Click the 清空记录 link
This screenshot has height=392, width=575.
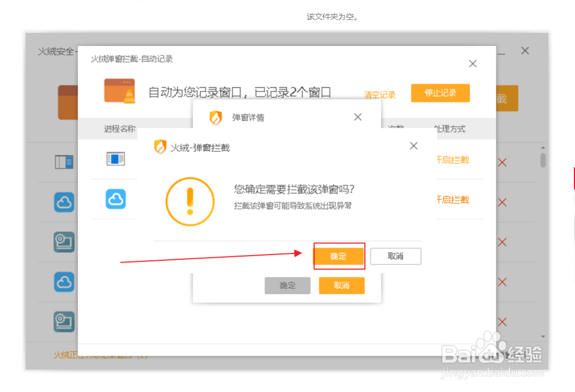[379, 95]
